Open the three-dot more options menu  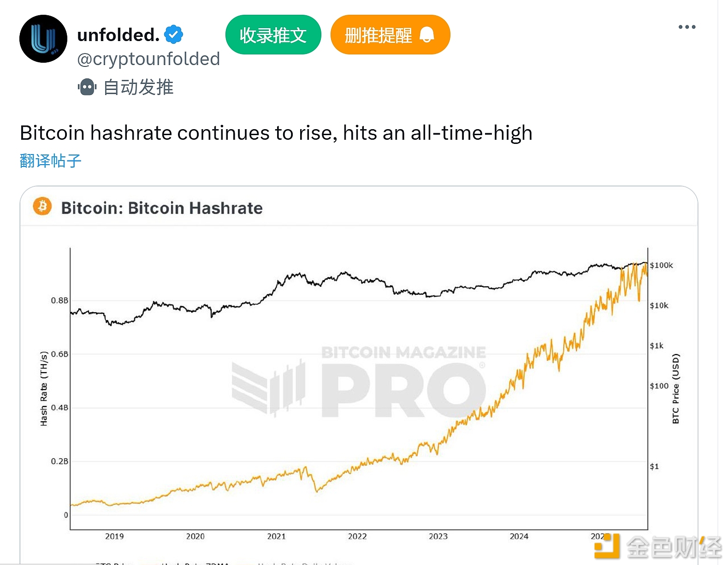pos(687,27)
